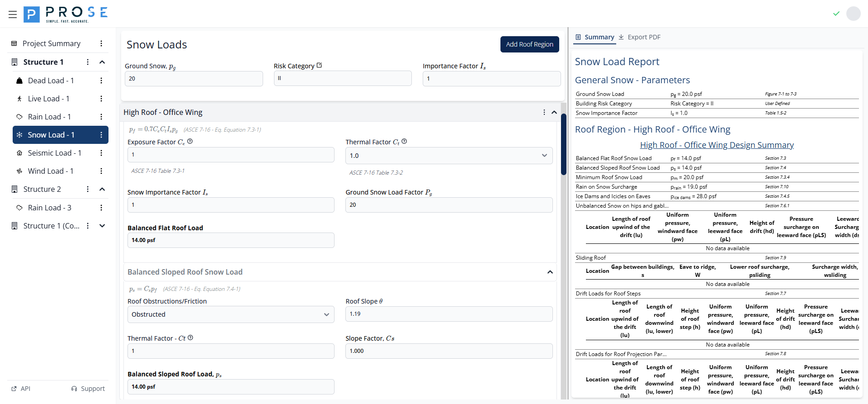Click the Add Roof Region button
868x404 pixels.
click(x=529, y=44)
